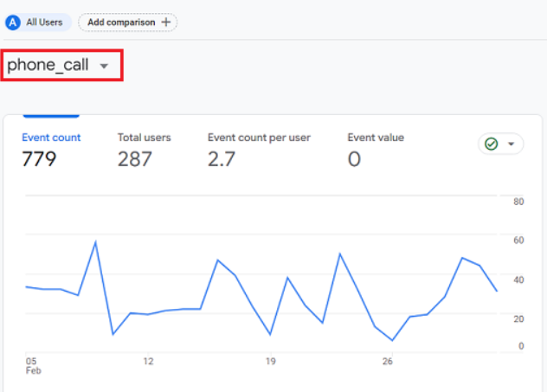Click the 05 Feb label on x-axis
The height and width of the screenshot is (392, 547).
pyautogui.click(x=31, y=366)
